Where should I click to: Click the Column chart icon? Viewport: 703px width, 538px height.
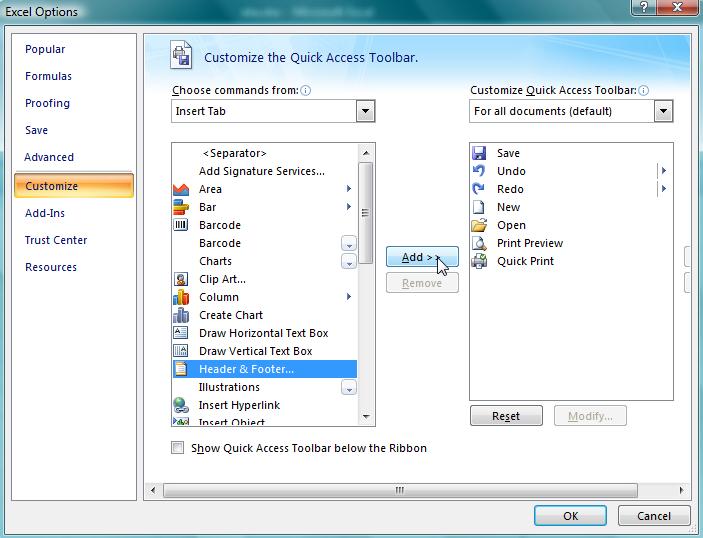pos(181,297)
